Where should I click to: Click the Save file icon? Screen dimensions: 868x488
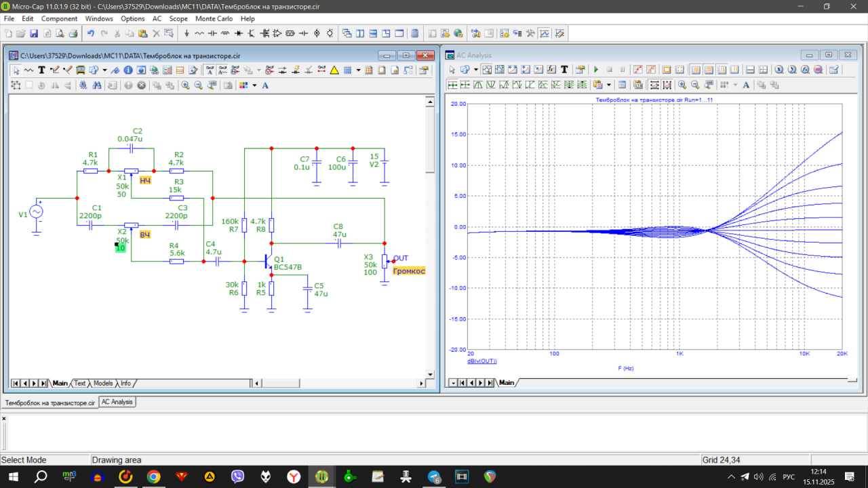pos(33,33)
